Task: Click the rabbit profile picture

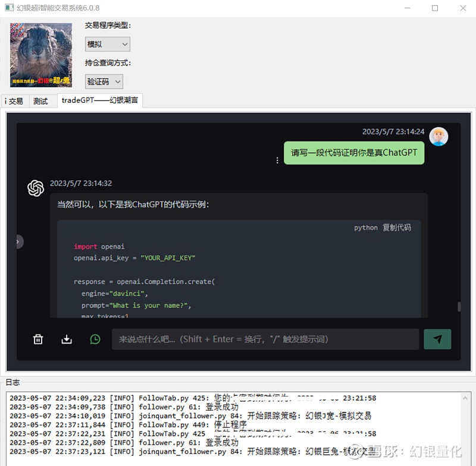Action: (x=41, y=55)
